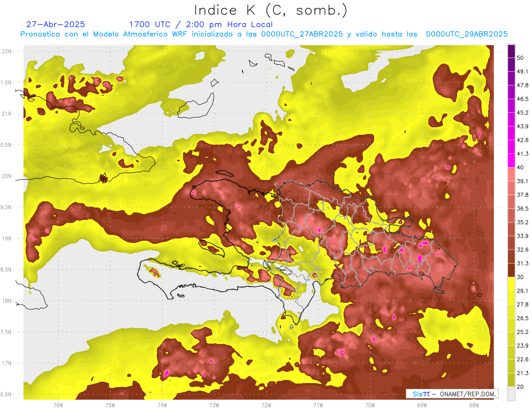Click the "76W" longitude label
This screenshot has width=532, height=411.
(x=58, y=405)
